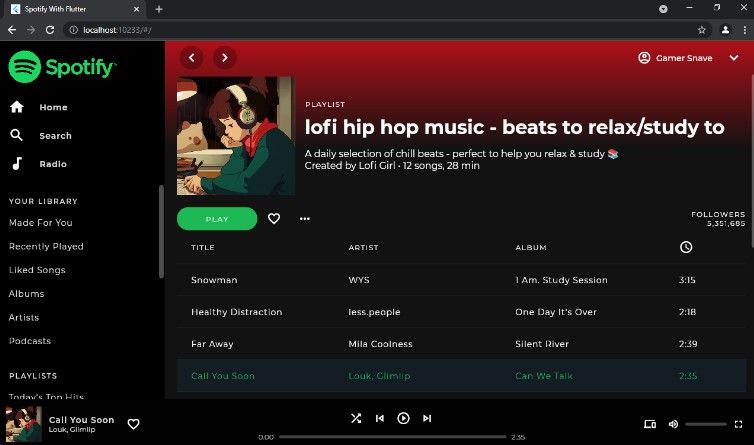754x445 pixels.
Task: Click the house Home icon
Action: tap(16, 107)
